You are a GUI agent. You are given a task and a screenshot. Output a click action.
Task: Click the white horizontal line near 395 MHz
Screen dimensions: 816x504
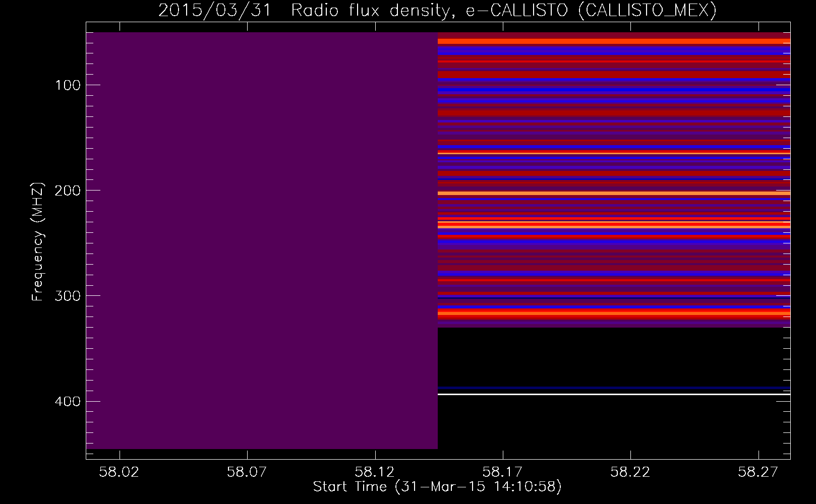pos(614,394)
